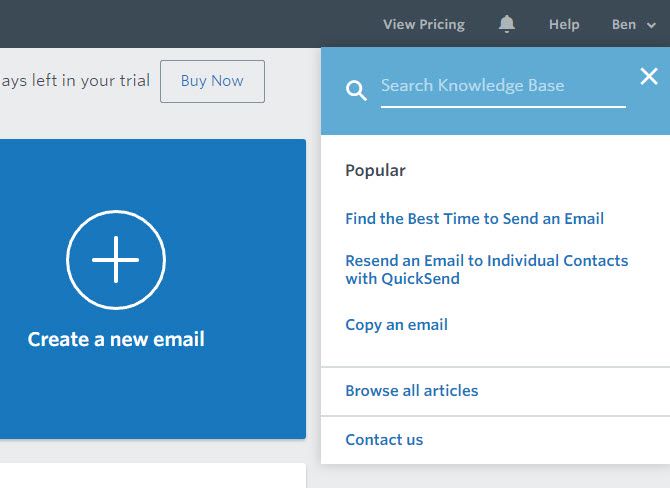Open the Help menu
Screen dimensions: 670x488
(x=564, y=24)
